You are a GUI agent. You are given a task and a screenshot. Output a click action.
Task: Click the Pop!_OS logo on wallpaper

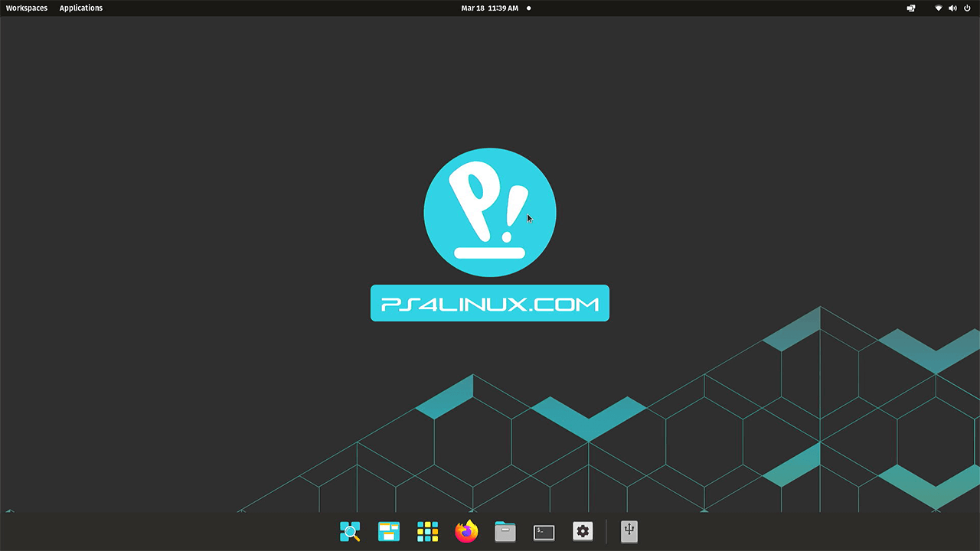coord(489,213)
